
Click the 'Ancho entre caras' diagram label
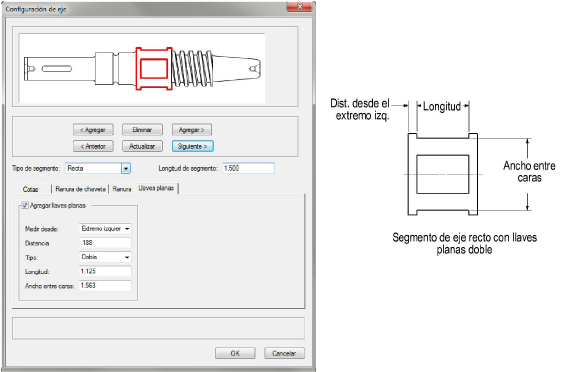529,172
